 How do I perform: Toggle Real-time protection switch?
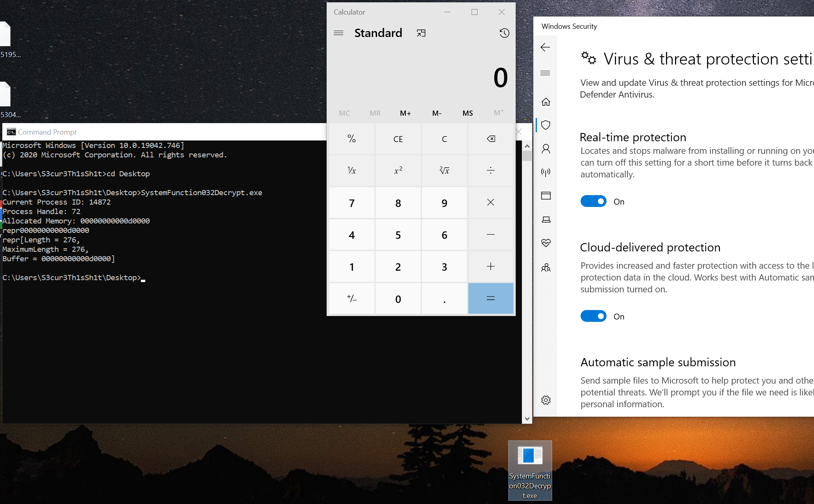pos(592,201)
